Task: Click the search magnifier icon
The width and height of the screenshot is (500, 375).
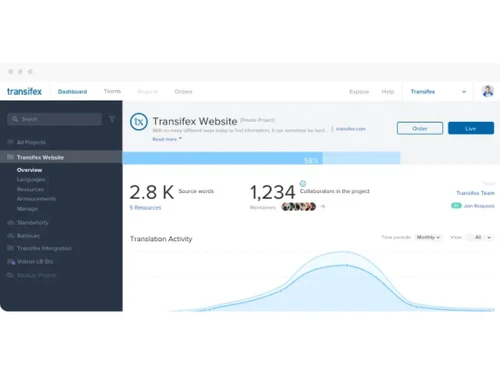Action: [x=15, y=119]
